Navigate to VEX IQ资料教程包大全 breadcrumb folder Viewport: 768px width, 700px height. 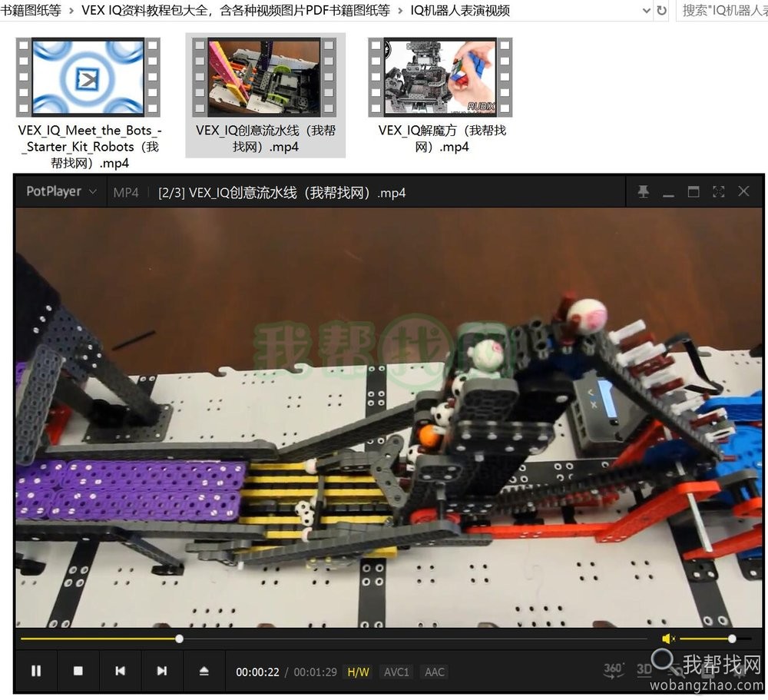(236, 10)
